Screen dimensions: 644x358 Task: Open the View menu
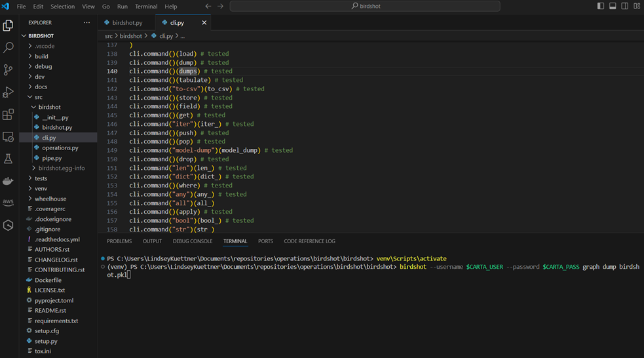coord(88,7)
